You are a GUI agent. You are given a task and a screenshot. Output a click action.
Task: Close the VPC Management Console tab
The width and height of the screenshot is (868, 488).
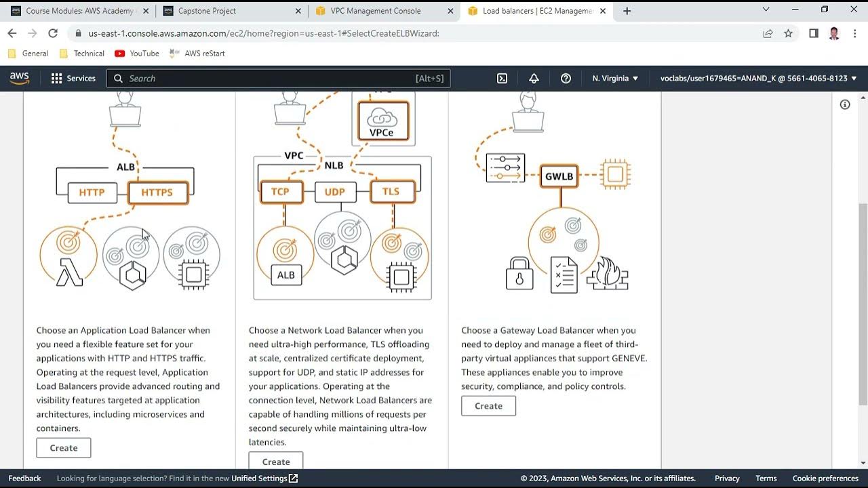[450, 11]
